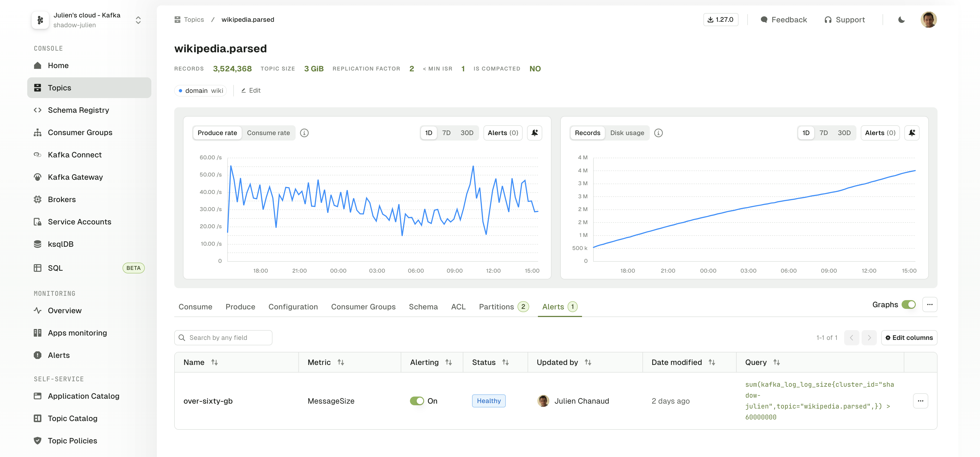
Task: Open Service Accounts page
Action: [89, 222]
